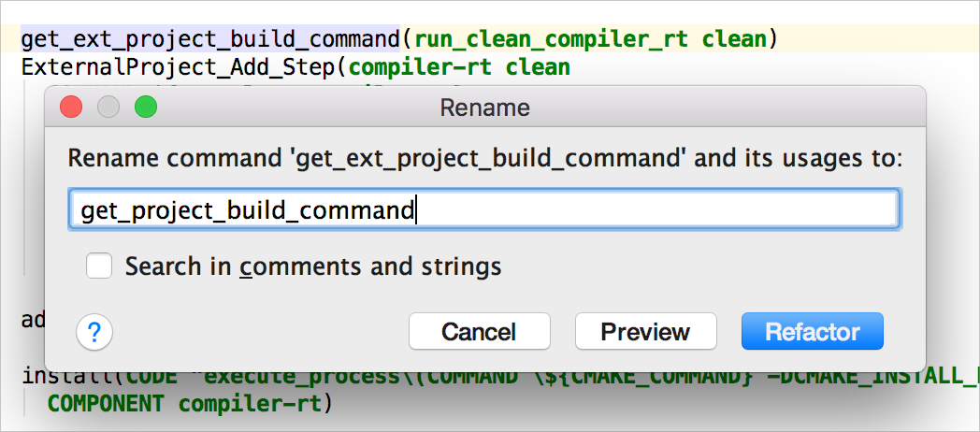Click the green zoom window button
980x432 pixels.
tap(146, 108)
